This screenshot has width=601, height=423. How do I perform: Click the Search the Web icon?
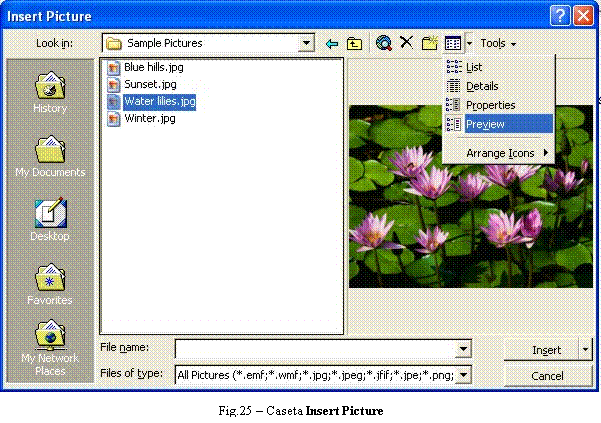click(x=384, y=44)
